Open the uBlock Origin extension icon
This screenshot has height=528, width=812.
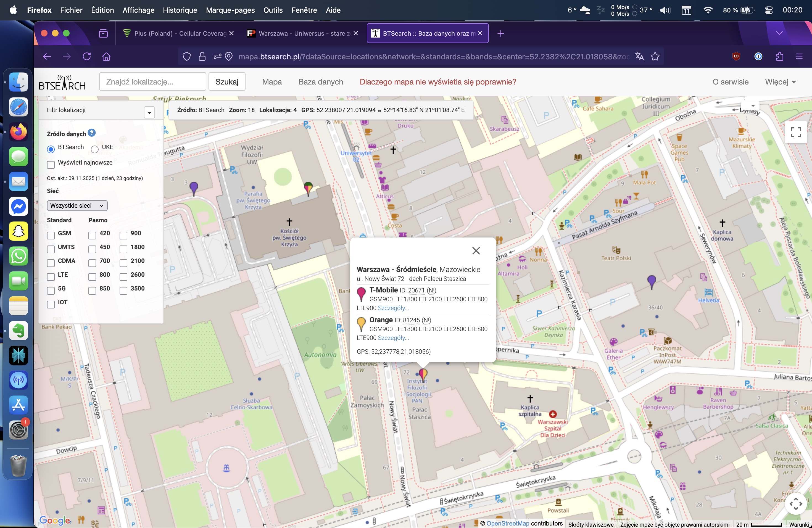tap(736, 57)
